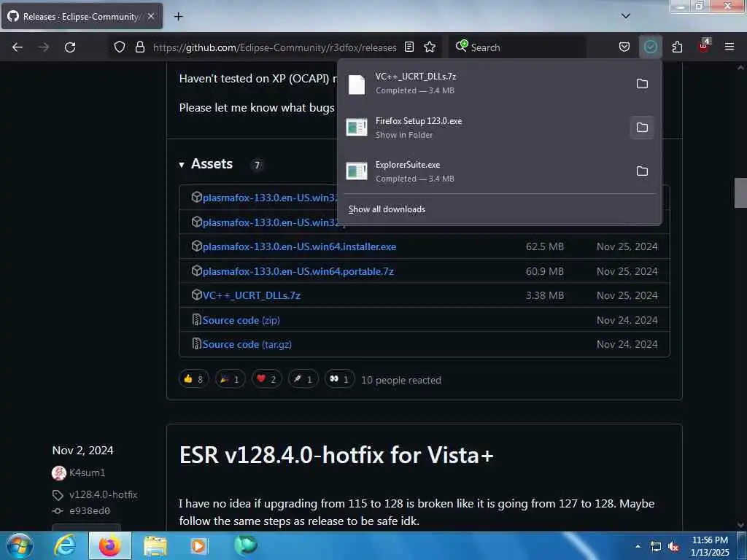Screen dimensions: 747x560
Task: Toggle reader view icon in address bar
Action: tap(409, 47)
